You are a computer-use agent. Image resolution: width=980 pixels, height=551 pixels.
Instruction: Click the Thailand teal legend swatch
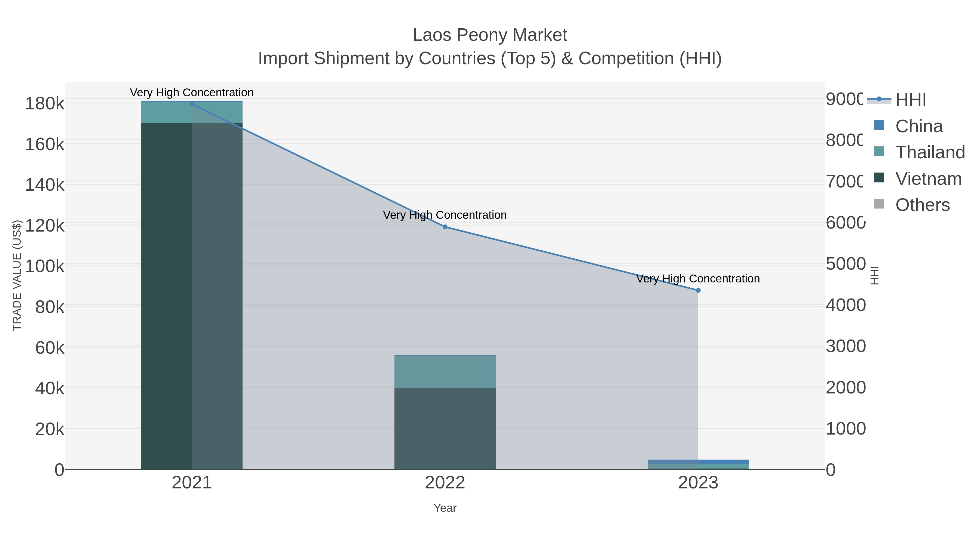click(x=879, y=151)
